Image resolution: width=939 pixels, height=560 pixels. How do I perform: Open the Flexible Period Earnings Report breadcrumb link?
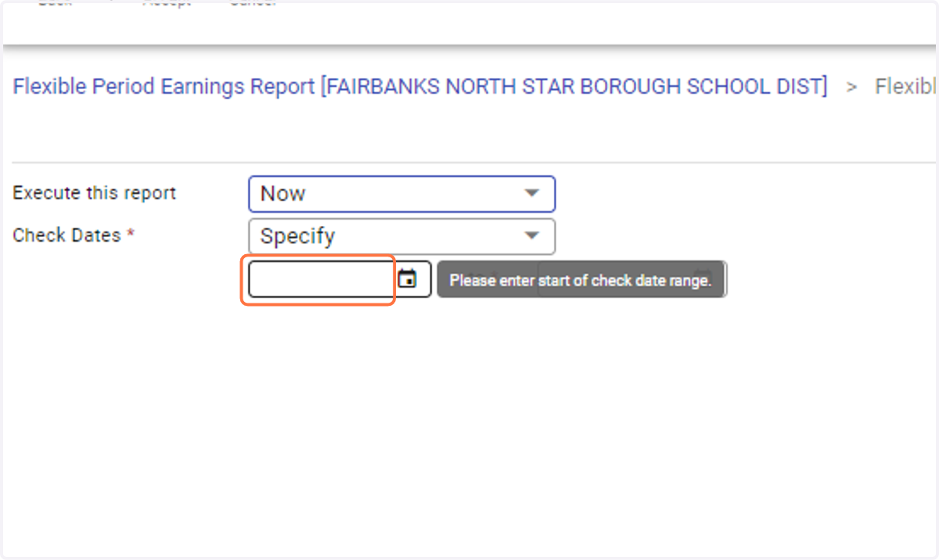(x=420, y=86)
